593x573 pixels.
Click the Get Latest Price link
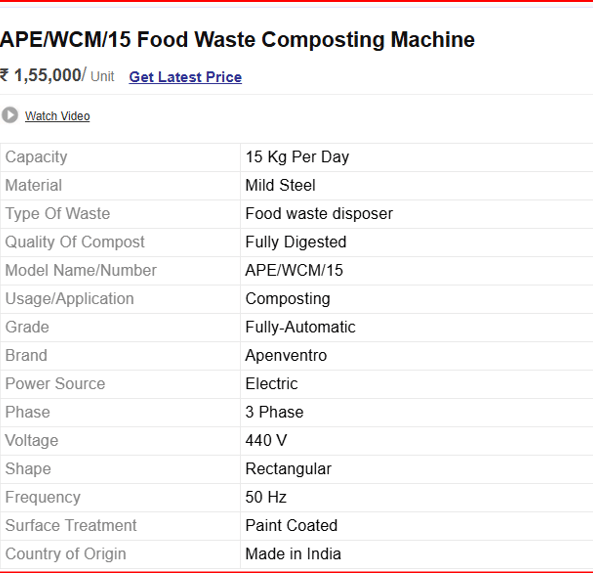tap(185, 77)
